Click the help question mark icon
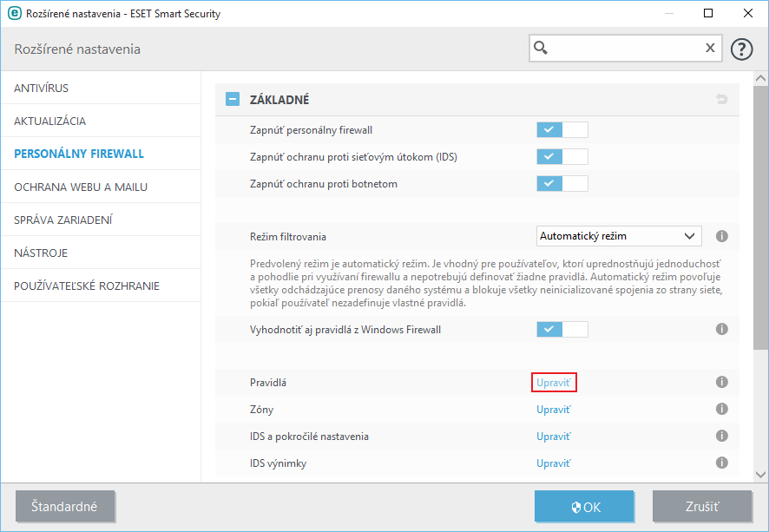The width and height of the screenshot is (769, 532). (x=741, y=49)
